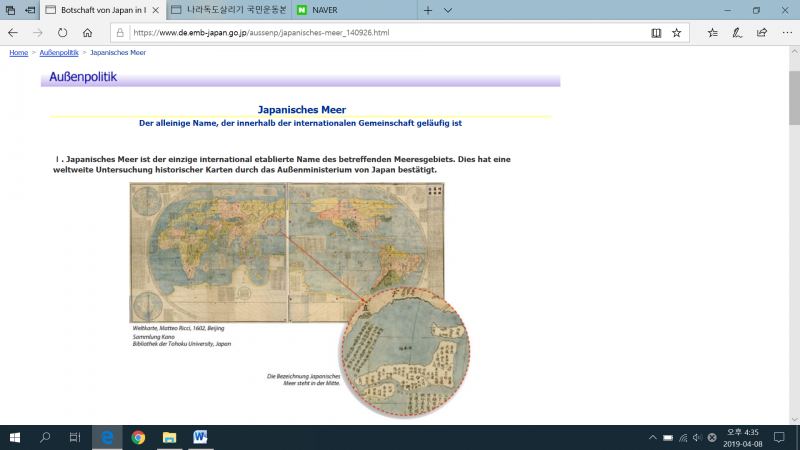Open the Favorites hub icon
This screenshot has width=800, height=450.
[712, 32]
